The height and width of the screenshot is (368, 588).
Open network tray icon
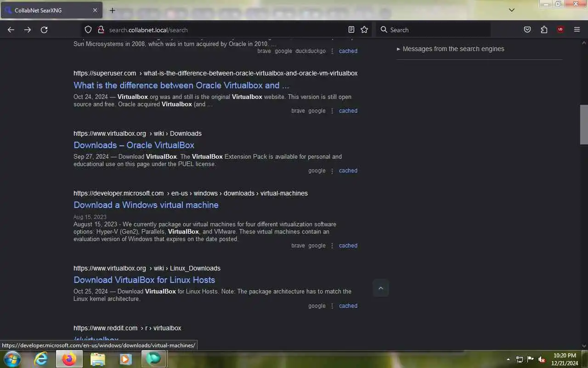point(520,359)
